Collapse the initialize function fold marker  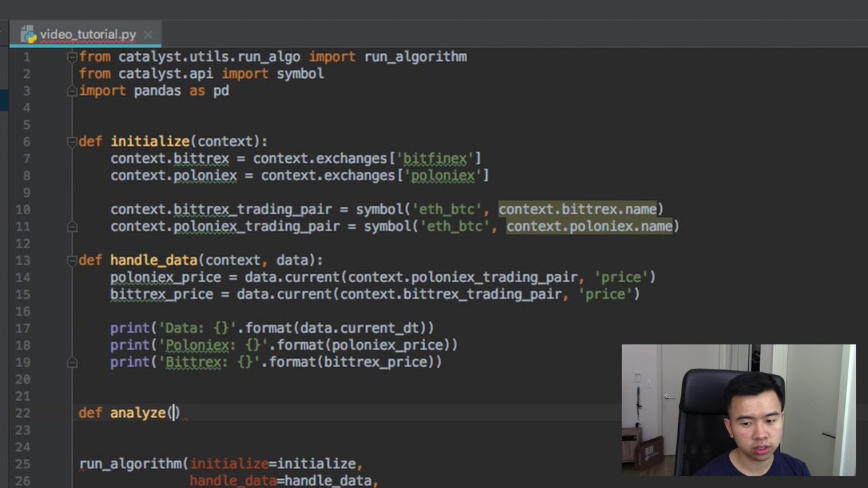(x=72, y=142)
